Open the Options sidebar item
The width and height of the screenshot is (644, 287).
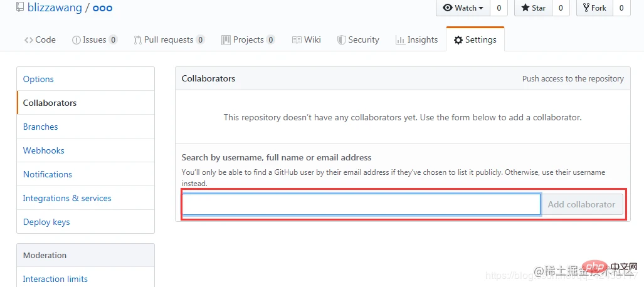coord(38,79)
